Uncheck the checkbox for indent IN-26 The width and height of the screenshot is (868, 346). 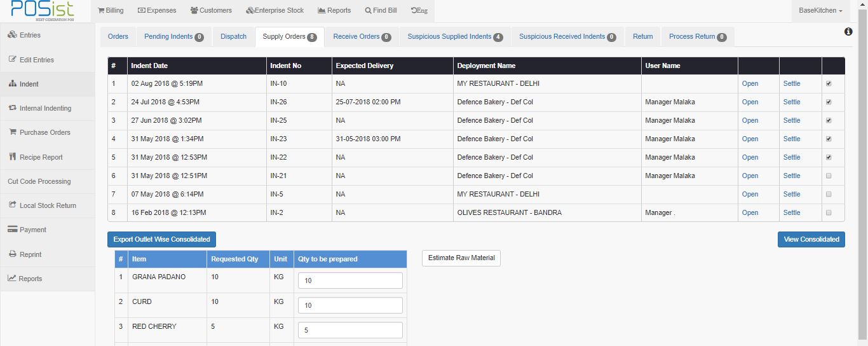(828, 102)
